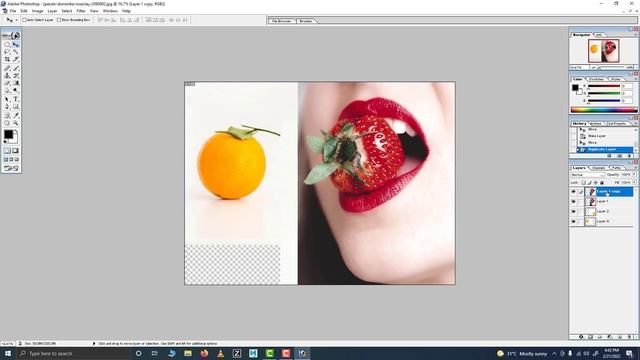Select the Shape tool
The width and height of the screenshot is (640, 360).
[16, 107]
